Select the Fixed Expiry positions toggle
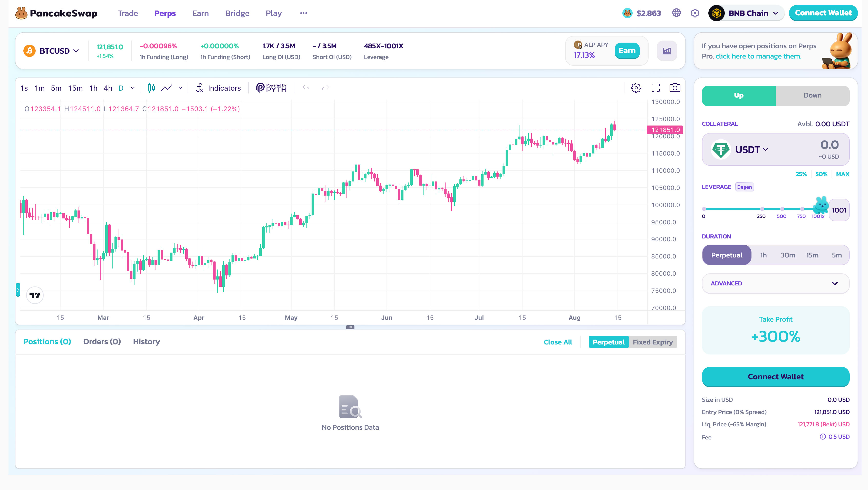 (652, 342)
